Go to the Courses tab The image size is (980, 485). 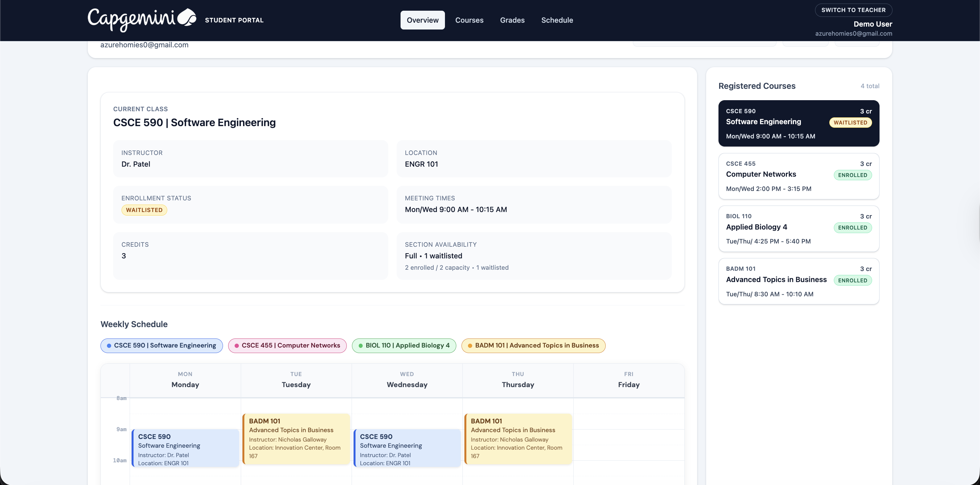[469, 20]
